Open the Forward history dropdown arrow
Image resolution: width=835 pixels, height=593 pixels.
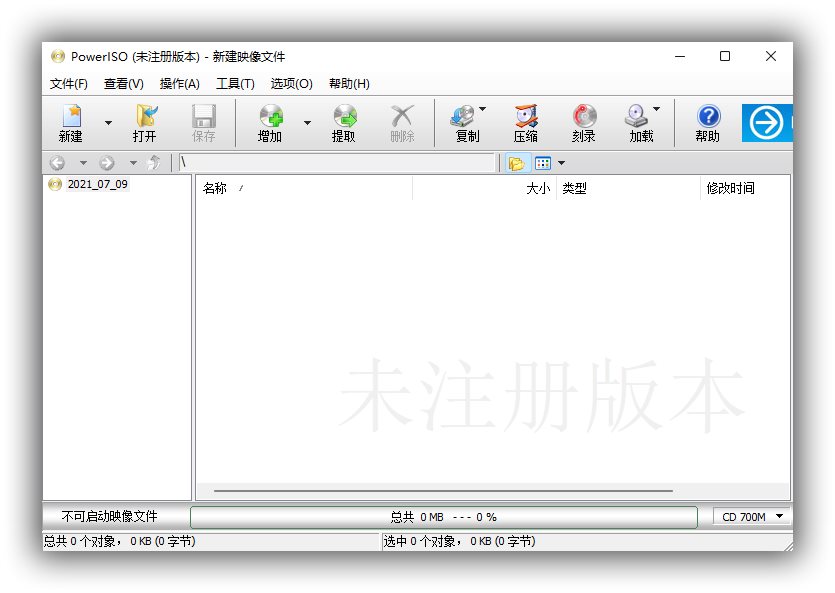[133, 163]
